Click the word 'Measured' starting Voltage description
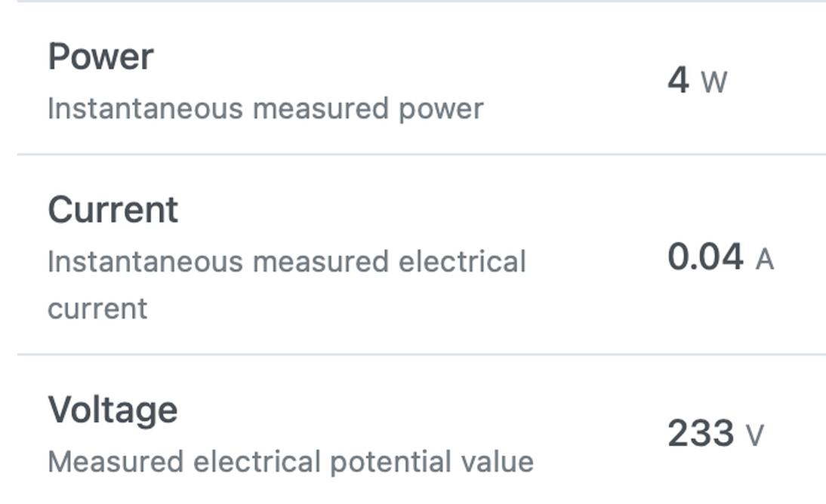The height and width of the screenshot is (504, 826). [x=116, y=462]
